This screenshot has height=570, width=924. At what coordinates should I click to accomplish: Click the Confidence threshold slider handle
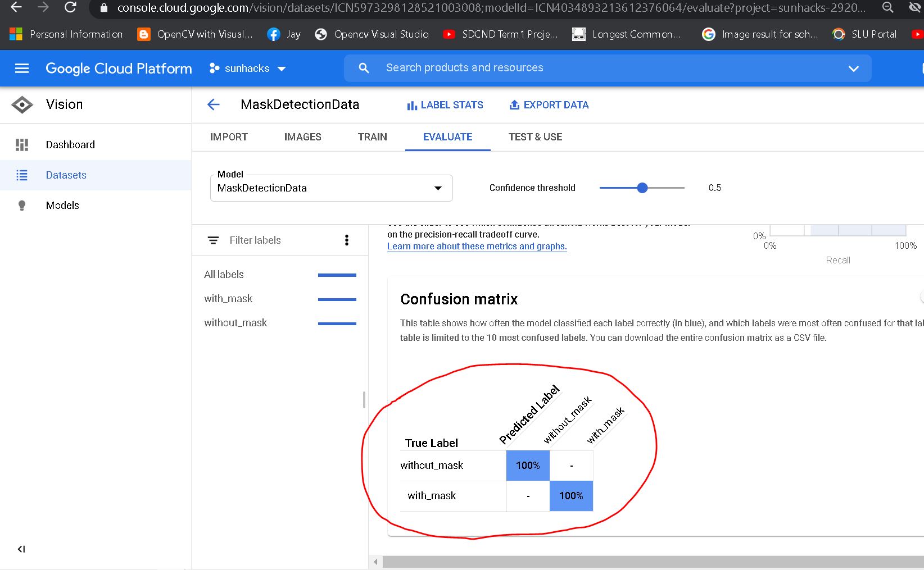click(642, 188)
